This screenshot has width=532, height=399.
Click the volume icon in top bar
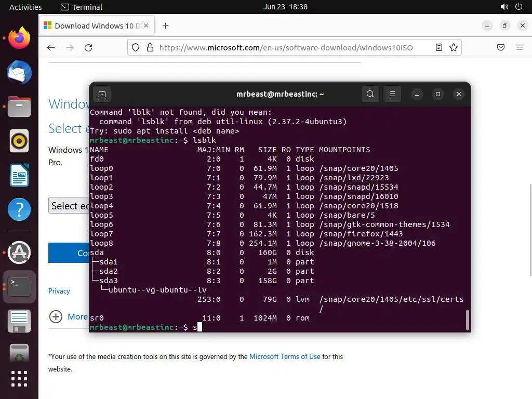pos(504,7)
